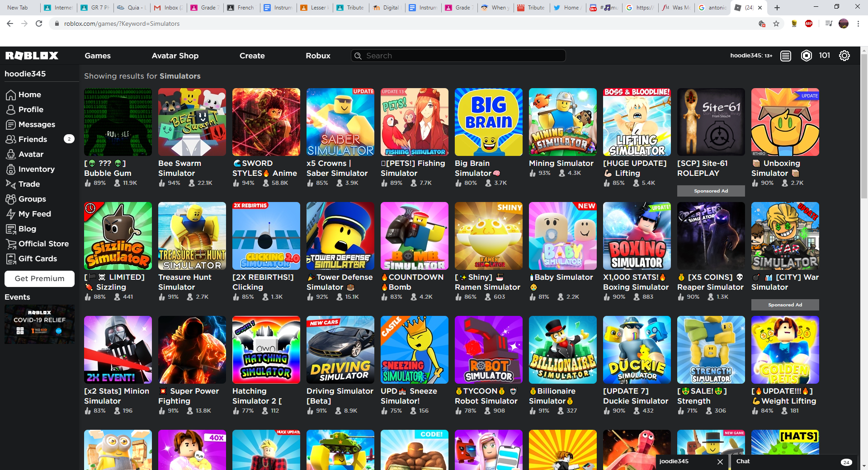Open the Chrome profile avatar

(844, 23)
